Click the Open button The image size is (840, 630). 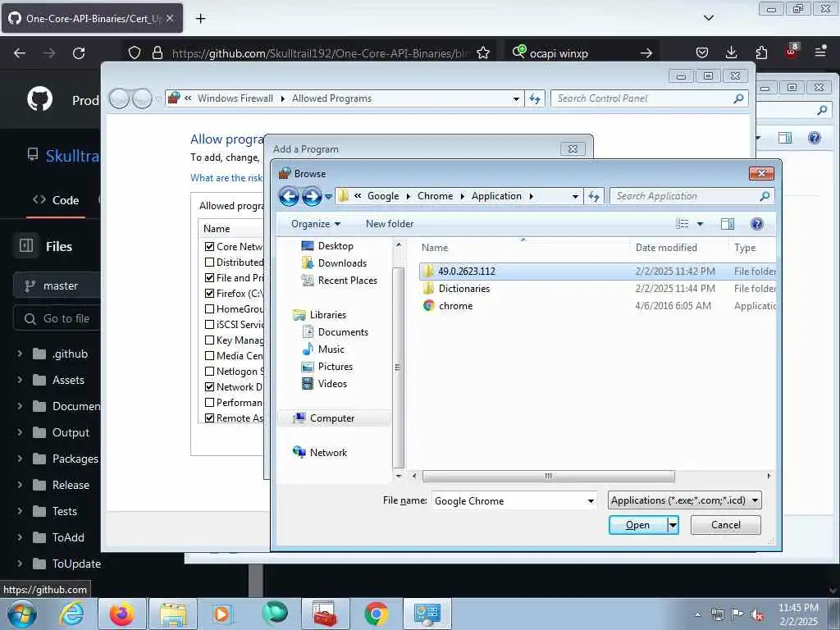click(x=638, y=526)
